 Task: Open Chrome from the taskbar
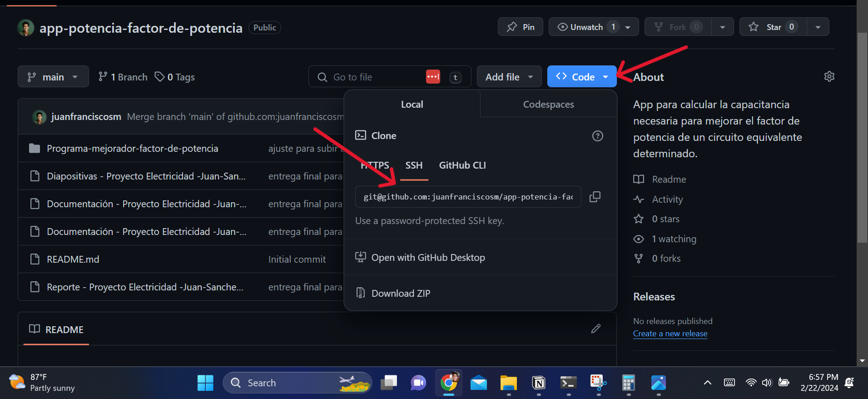click(x=449, y=383)
